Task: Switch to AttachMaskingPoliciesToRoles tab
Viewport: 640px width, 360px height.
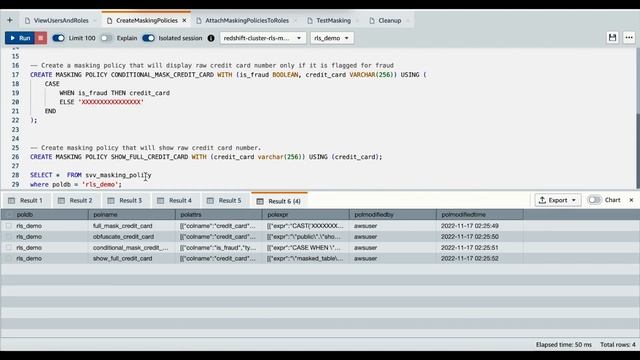Action: pyautogui.click(x=247, y=20)
